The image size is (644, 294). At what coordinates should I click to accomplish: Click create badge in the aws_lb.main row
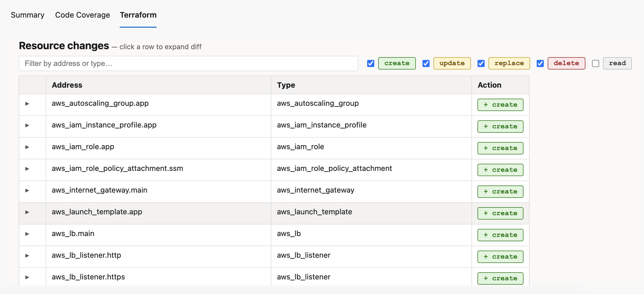click(x=500, y=235)
